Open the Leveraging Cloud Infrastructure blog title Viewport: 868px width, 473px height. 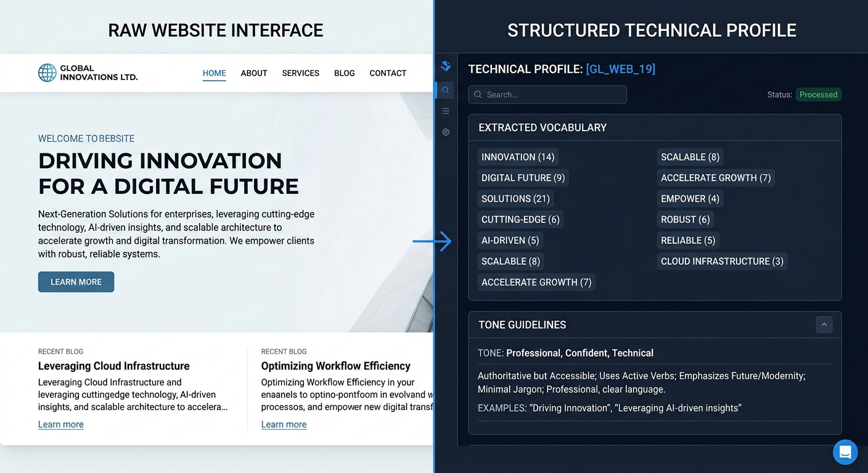tap(114, 366)
